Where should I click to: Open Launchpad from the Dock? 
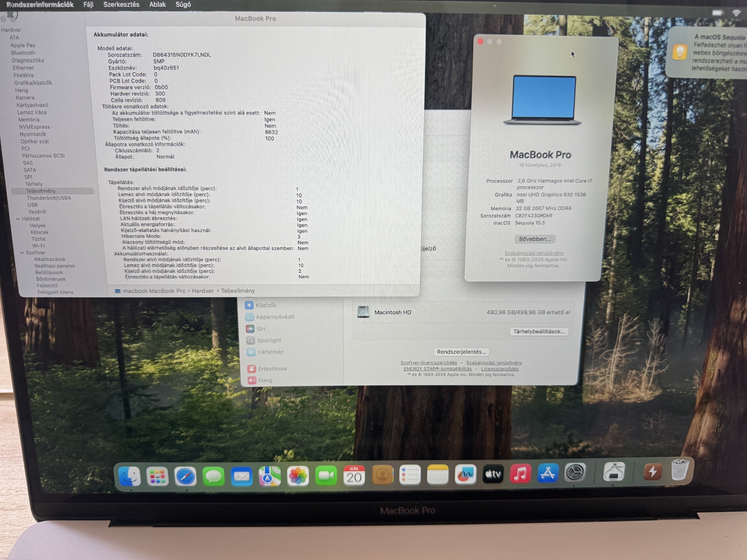pyautogui.click(x=157, y=476)
